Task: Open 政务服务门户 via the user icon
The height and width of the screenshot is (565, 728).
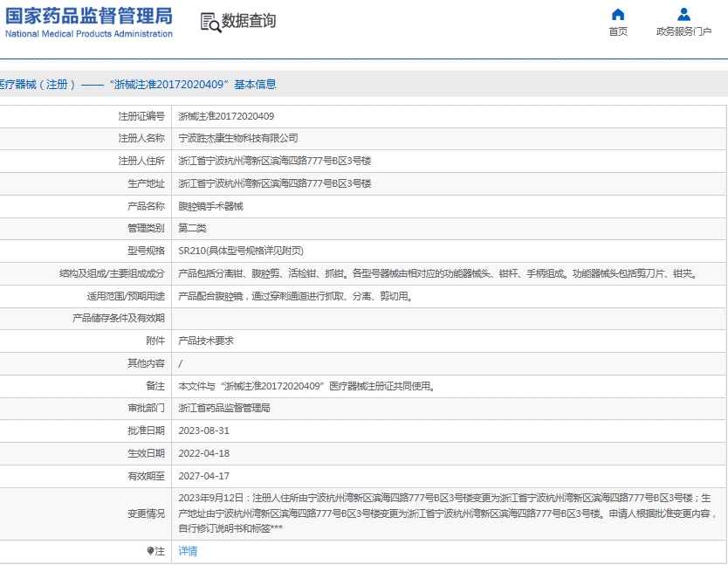Action: coord(683,14)
